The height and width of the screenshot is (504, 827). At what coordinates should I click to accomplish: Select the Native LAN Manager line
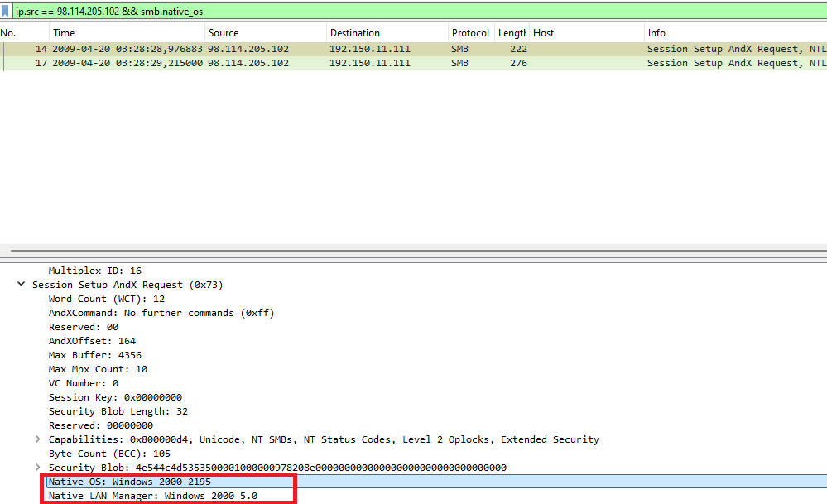click(153, 496)
